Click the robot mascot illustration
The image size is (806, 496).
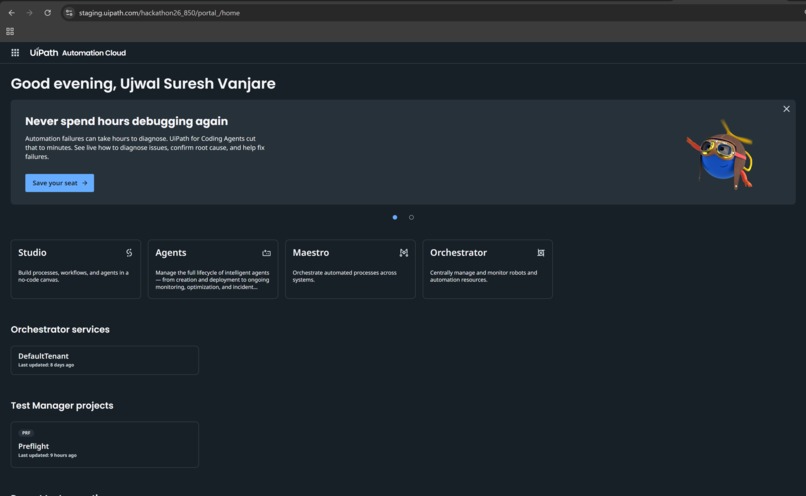tap(722, 155)
